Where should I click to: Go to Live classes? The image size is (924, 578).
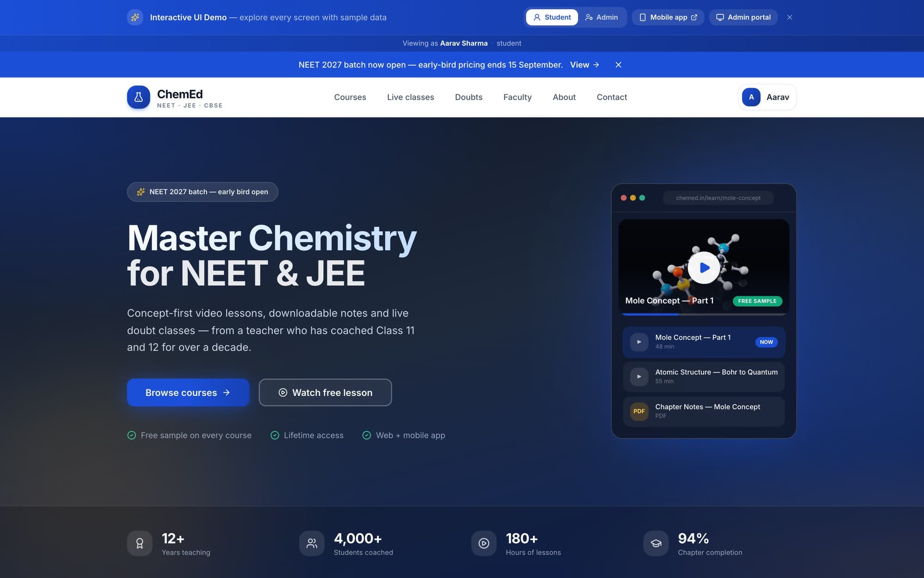(410, 97)
